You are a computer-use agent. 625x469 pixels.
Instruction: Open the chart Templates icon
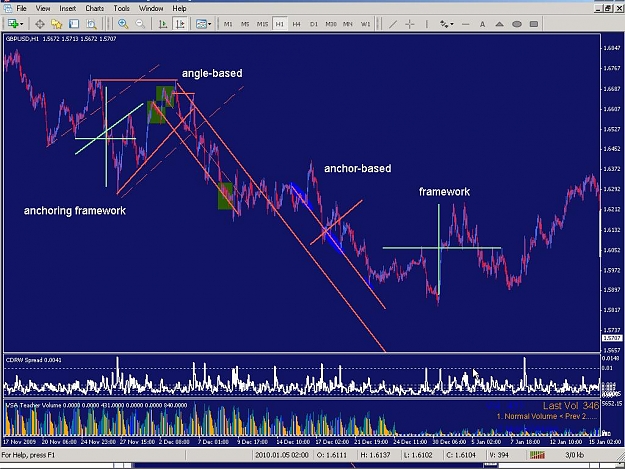201,24
